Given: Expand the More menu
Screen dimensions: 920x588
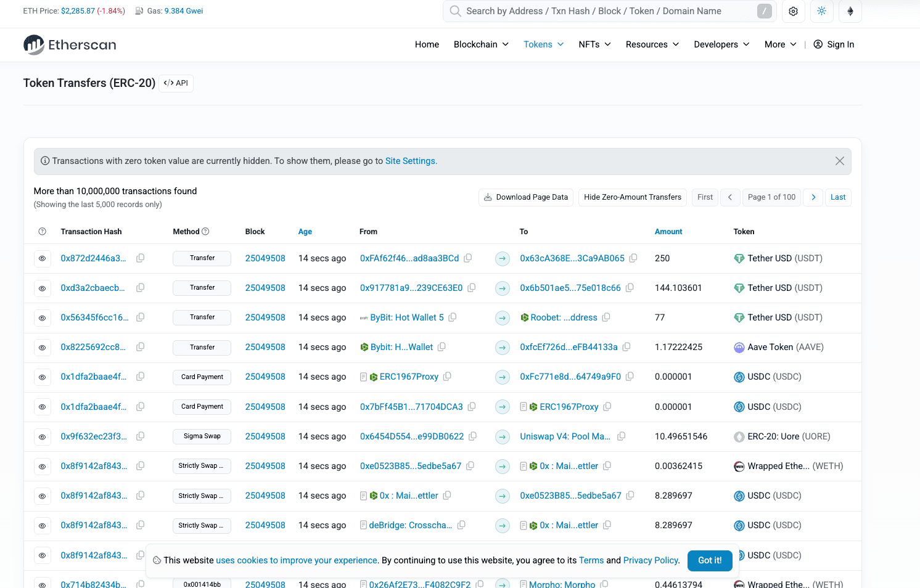Looking at the screenshot, I should (781, 44).
